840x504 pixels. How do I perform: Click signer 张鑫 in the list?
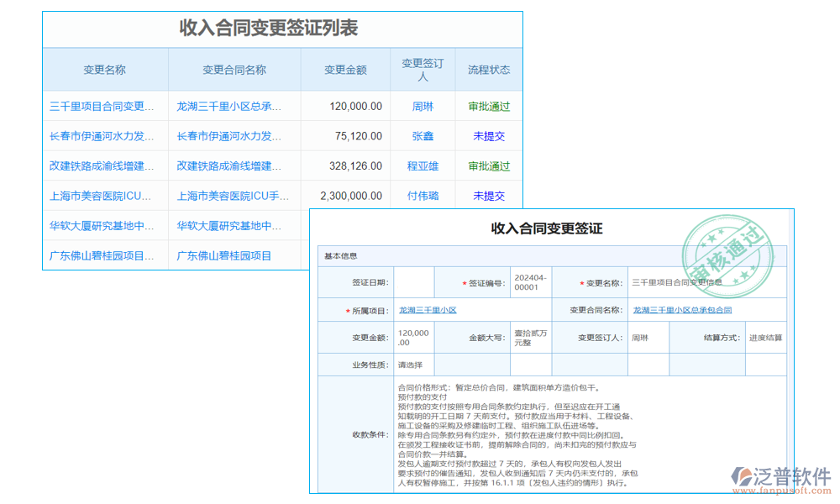click(423, 136)
